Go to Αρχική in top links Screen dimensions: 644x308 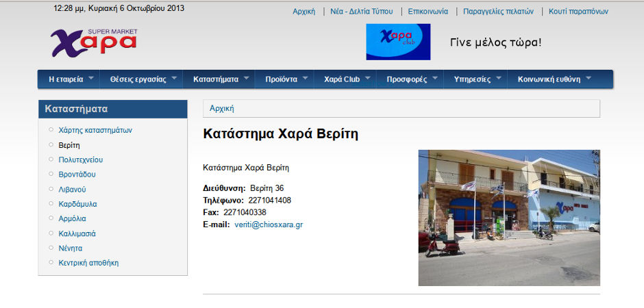tap(304, 12)
